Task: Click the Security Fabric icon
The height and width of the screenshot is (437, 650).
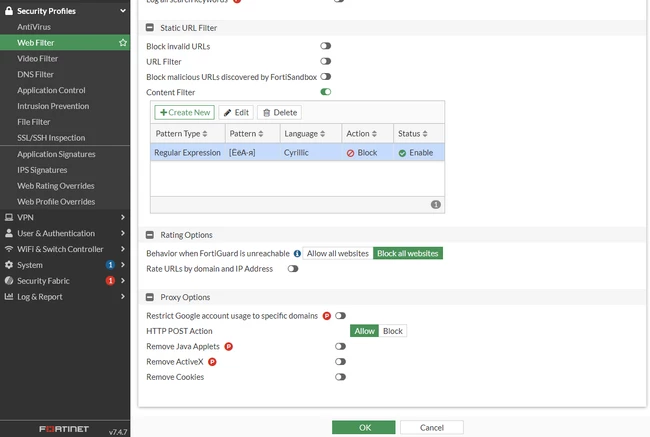Action: tap(9, 281)
